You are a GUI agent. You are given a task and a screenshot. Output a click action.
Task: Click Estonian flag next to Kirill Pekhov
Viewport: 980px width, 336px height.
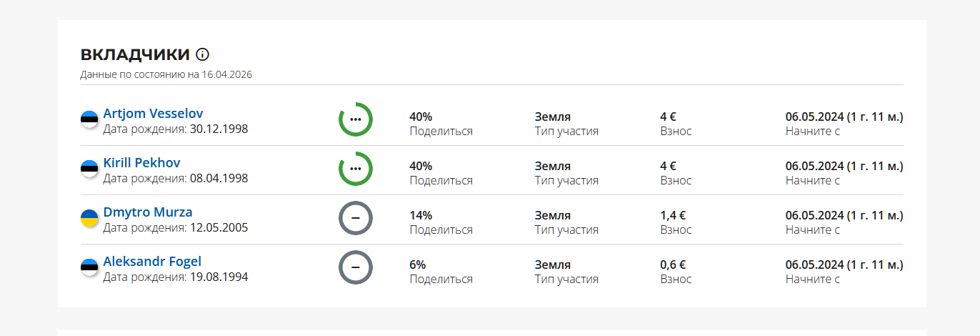[89, 169]
